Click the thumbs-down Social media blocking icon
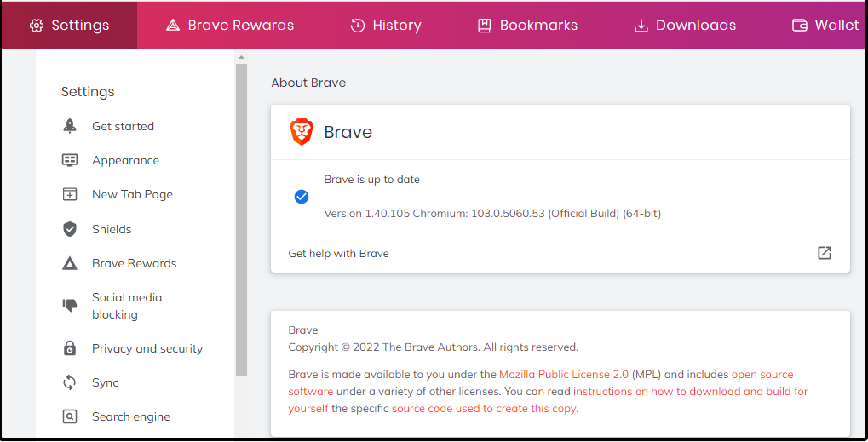This screenshot has width=868, height=442. tap(70, 305)
